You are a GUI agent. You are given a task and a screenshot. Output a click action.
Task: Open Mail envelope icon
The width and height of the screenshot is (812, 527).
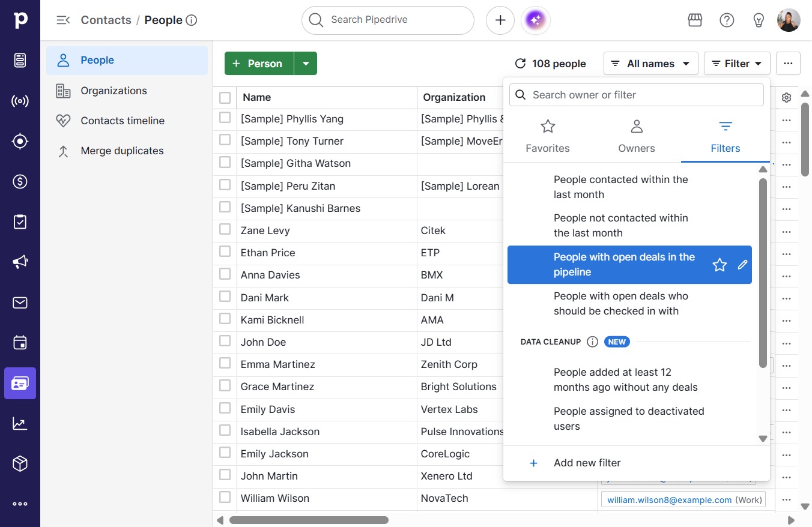tap(20, 303)
